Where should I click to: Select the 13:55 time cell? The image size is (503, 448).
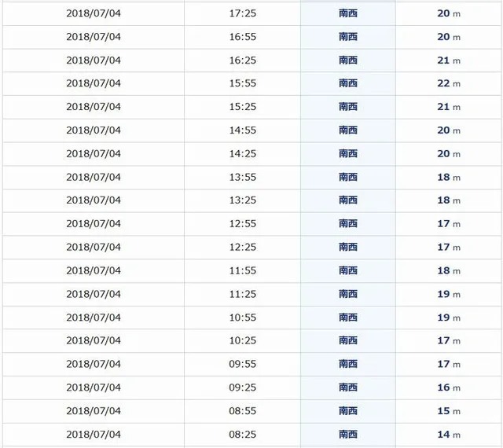(243, 177)
